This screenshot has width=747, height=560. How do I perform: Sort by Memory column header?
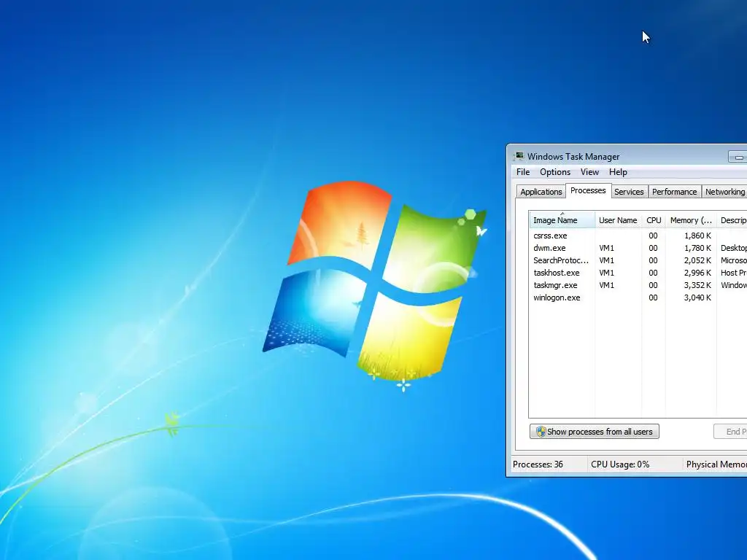point(691,220)
